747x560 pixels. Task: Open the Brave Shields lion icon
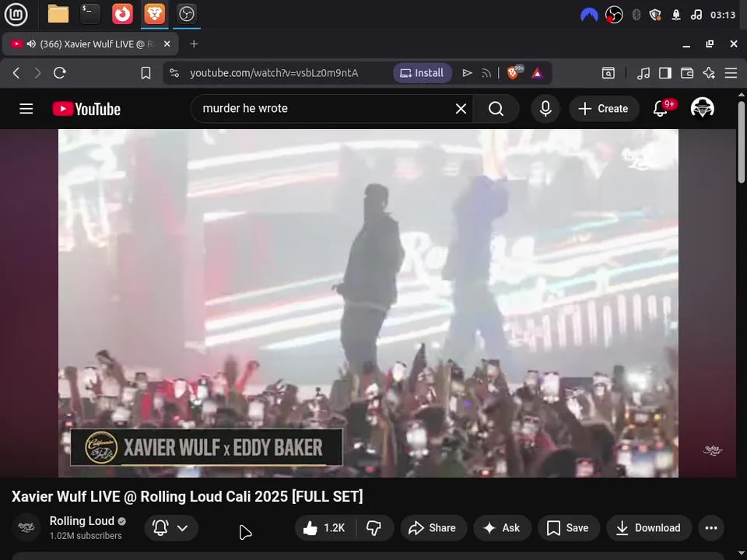[514, 72]
